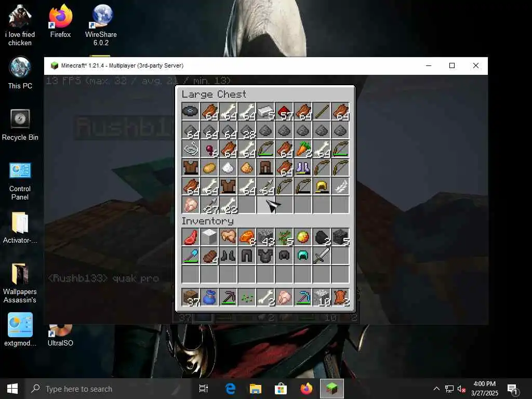
Task: Grab the bone stack of 22
Action: pyautogui.click(x=228, y=205)
